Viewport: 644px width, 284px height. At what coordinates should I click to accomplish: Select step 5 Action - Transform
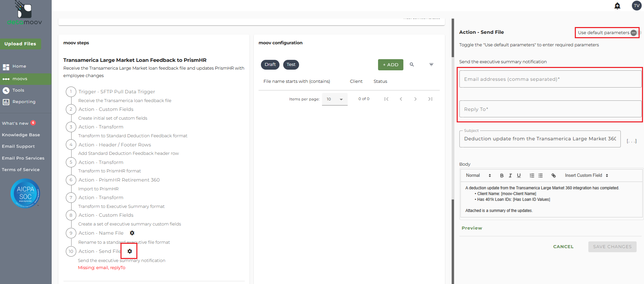click(101, 162)
